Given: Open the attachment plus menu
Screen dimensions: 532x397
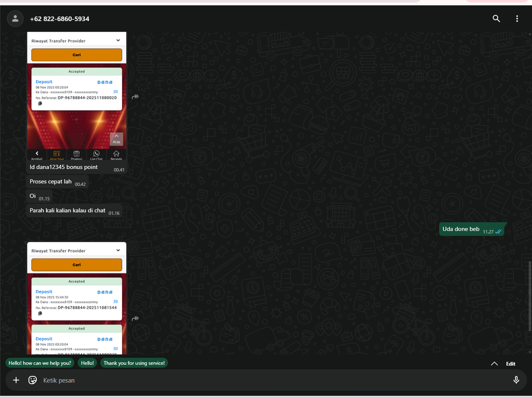Looking at the screenshot, I should click(x=16, y=380).
